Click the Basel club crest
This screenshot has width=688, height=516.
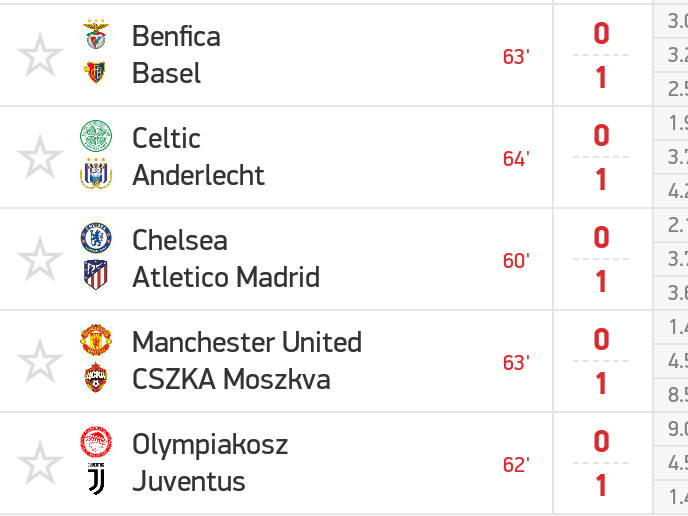96,72
